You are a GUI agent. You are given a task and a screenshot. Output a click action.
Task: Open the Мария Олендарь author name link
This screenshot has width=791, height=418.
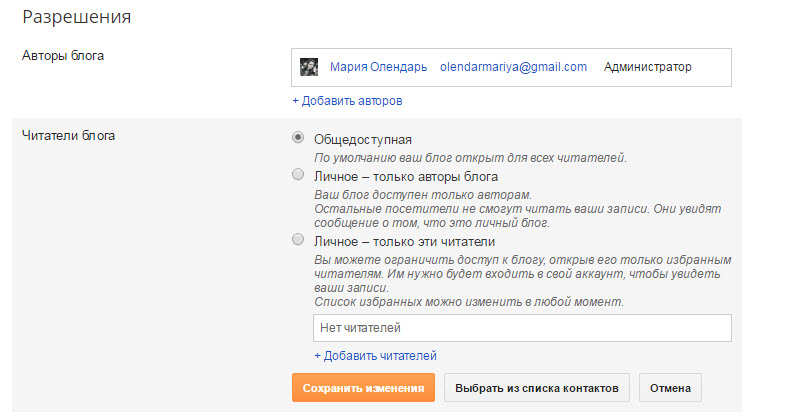click(x=377, y=67)
